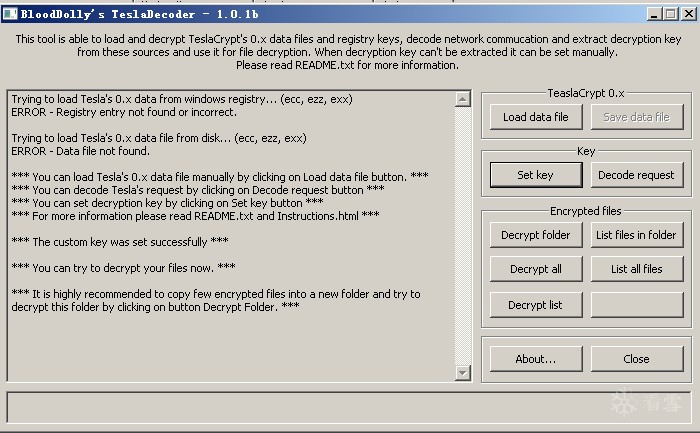This screenshot has width=700, height=433.
Task: Click the log scrollbar track
Action: point(462,236)
